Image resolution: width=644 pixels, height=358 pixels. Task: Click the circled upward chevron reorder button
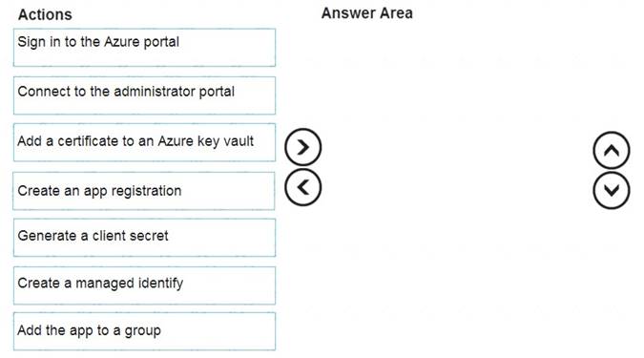(612, 151)
